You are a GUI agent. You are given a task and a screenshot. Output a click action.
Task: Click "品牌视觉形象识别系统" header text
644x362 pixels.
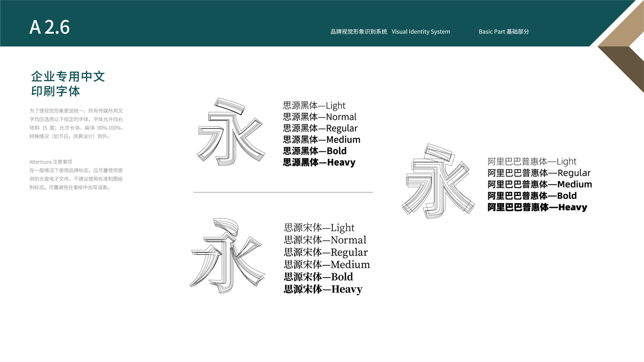pos(359,32)
